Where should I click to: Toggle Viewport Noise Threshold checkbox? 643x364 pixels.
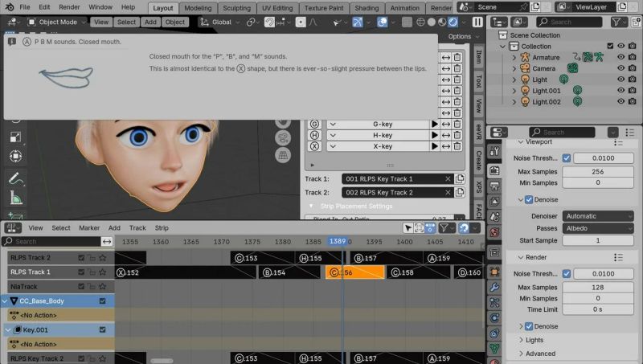pos(567,157)
